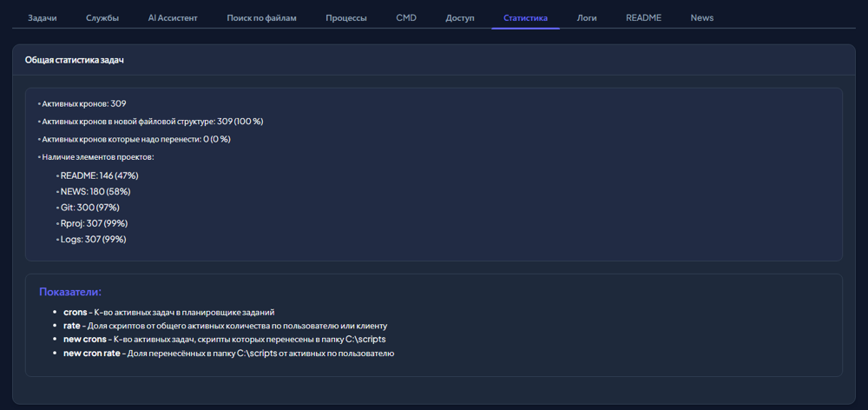Click the надо перенести: 0 (0 %) line
The width and height of the screenshot is (868, 410).
(134, 139)
